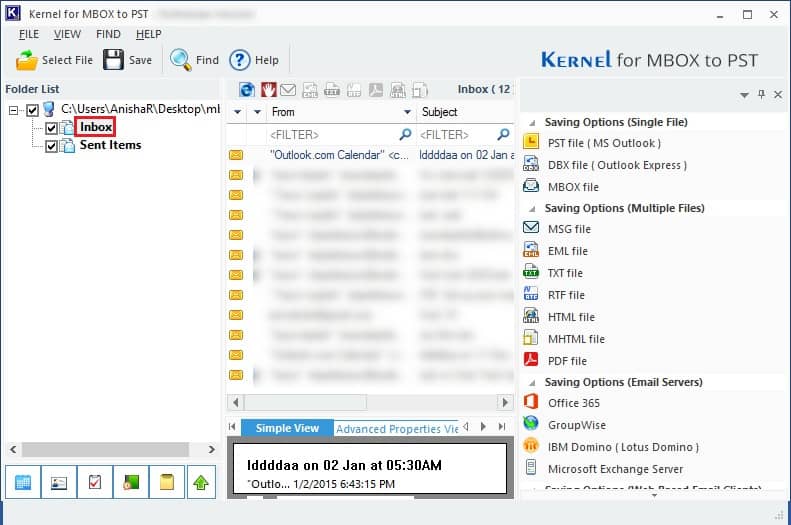This screenshot has width=791, height=525.
Task: Click the greyed HTML export icon in list toolbar
Action: [x=398, y=90]
